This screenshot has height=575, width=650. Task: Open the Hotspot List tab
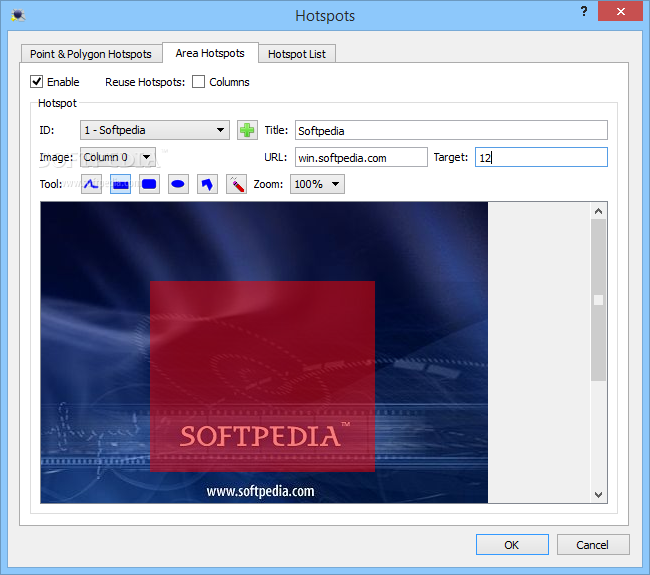point(297,54)
